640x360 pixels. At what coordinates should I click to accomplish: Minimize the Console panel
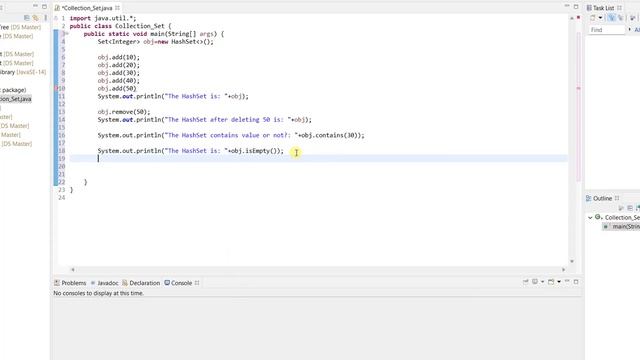(567, 282)
